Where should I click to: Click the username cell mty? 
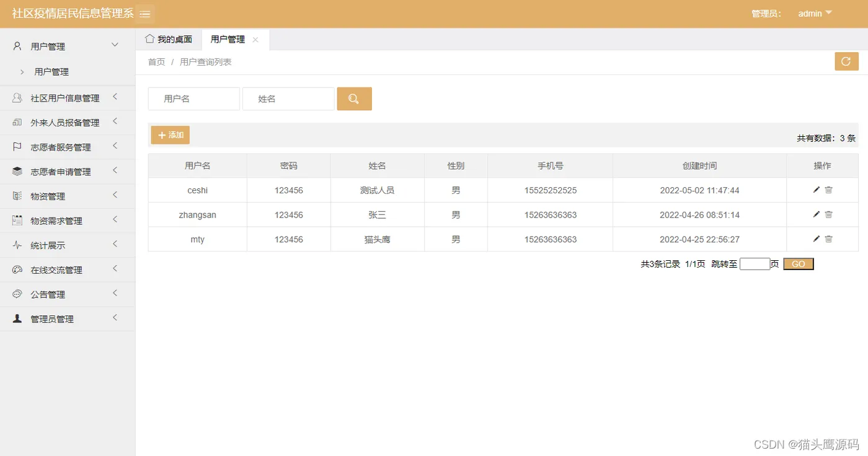[198, 239]
